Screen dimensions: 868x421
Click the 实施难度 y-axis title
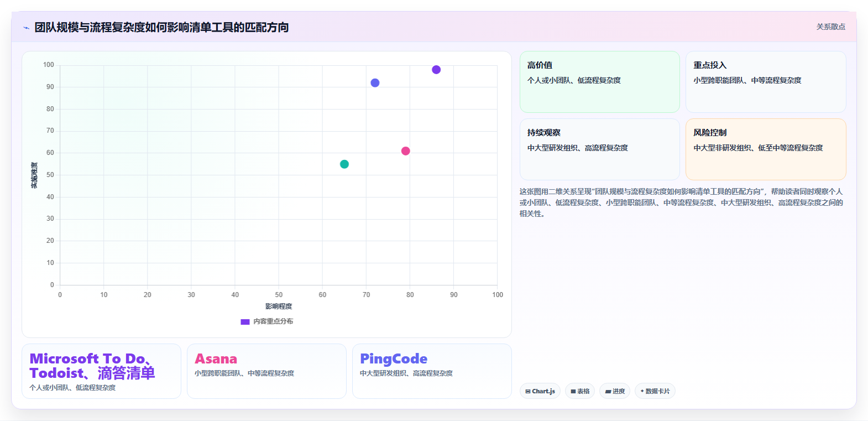point(34,175)
